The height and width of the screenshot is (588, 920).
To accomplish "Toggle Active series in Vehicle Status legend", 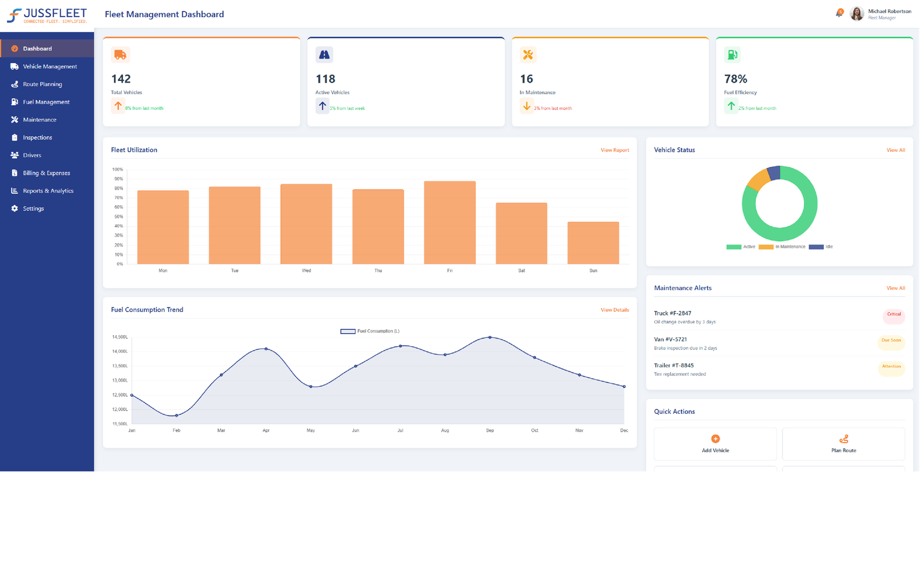I will pyautogui.click(x=741, y=247).
